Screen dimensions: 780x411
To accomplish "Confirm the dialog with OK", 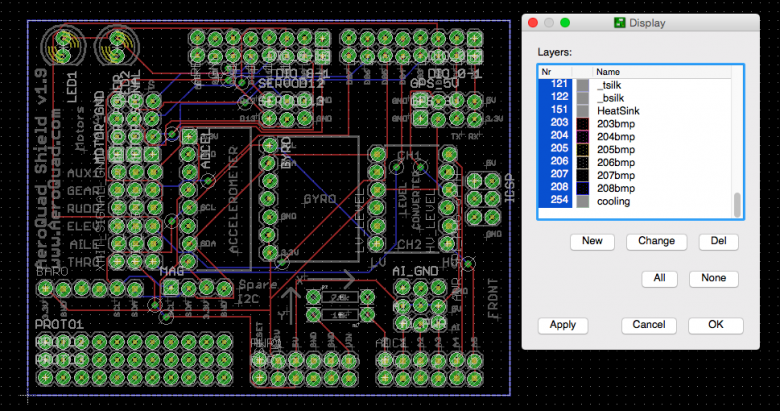I will [x=715, y=325].
